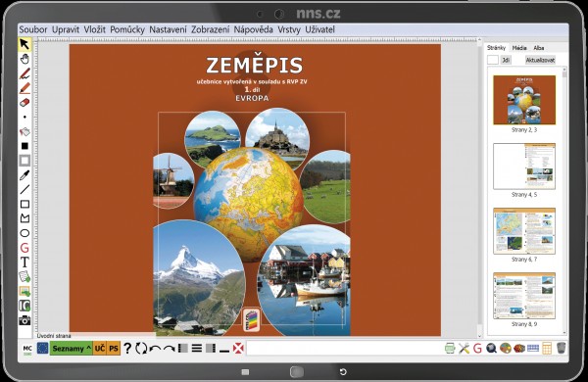
Task: Pick the white outline color swatch
Action: pos(24,161)
